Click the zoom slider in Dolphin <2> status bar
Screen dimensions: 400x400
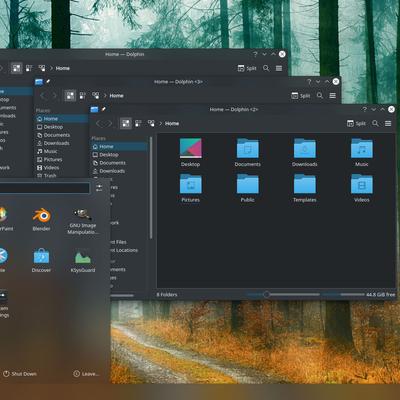(x=283, y=294)
